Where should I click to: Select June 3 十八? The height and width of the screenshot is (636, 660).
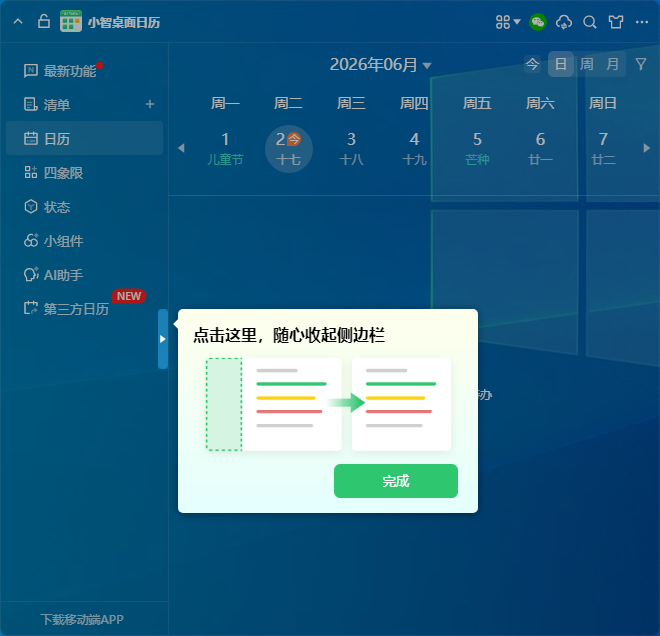click(351, 149)
